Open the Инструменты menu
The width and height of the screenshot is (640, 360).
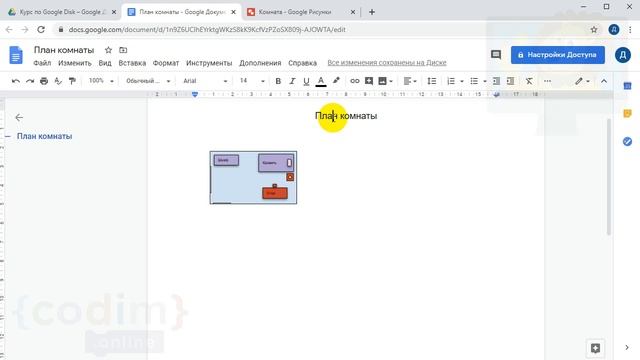point(209,63)
